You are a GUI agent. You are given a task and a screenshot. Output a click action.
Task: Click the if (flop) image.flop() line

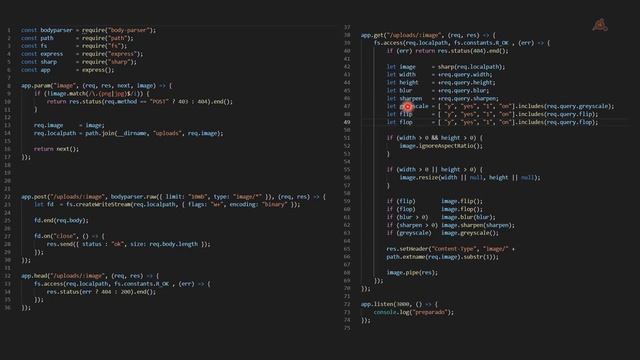435,209
